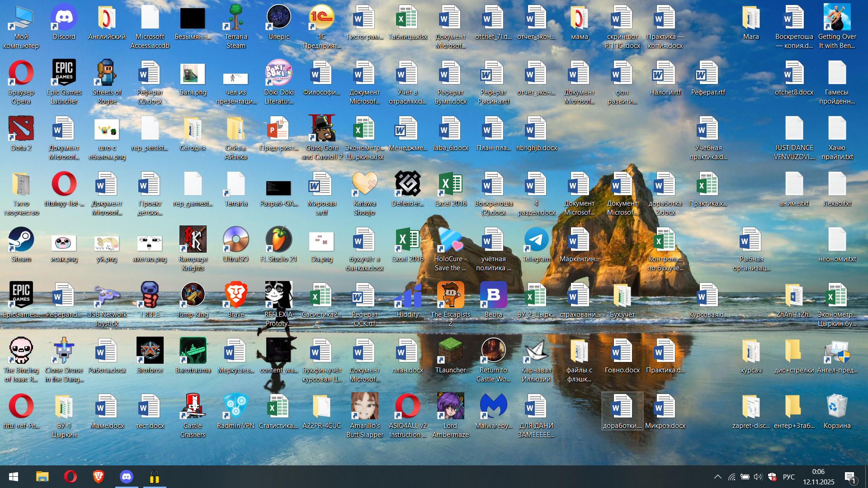Open the clock and calendar flyout

tap(819, 477)
